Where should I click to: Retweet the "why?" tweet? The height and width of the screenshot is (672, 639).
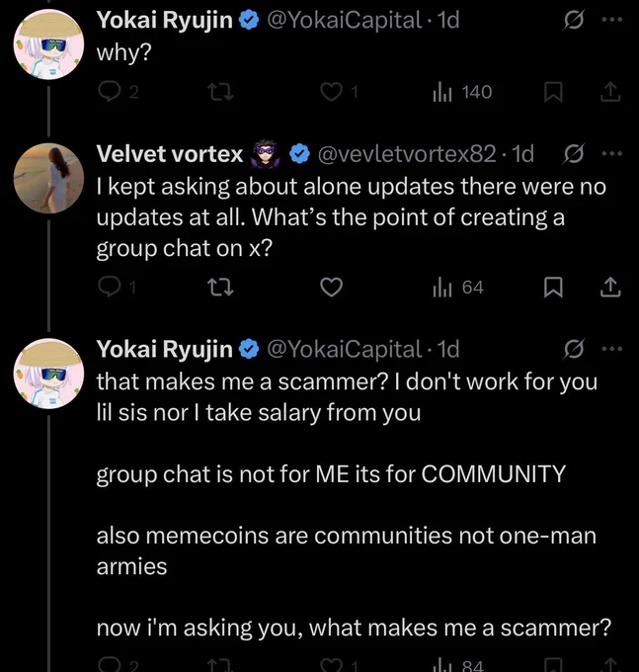click(220, 92)
